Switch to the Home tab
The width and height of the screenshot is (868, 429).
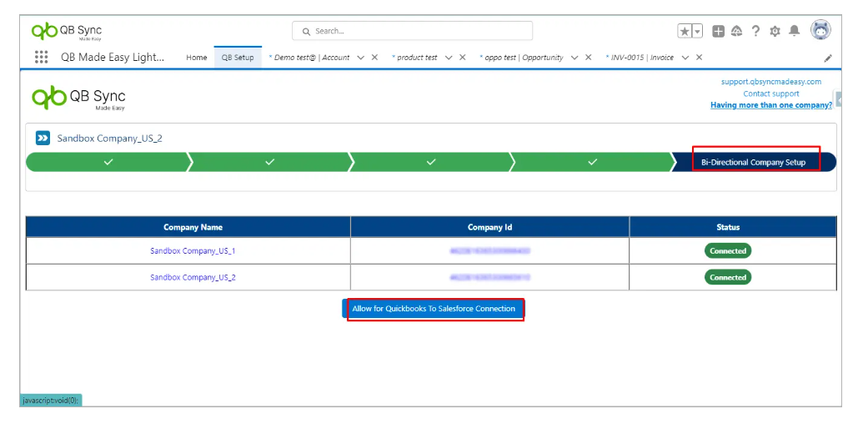[197, 58]
